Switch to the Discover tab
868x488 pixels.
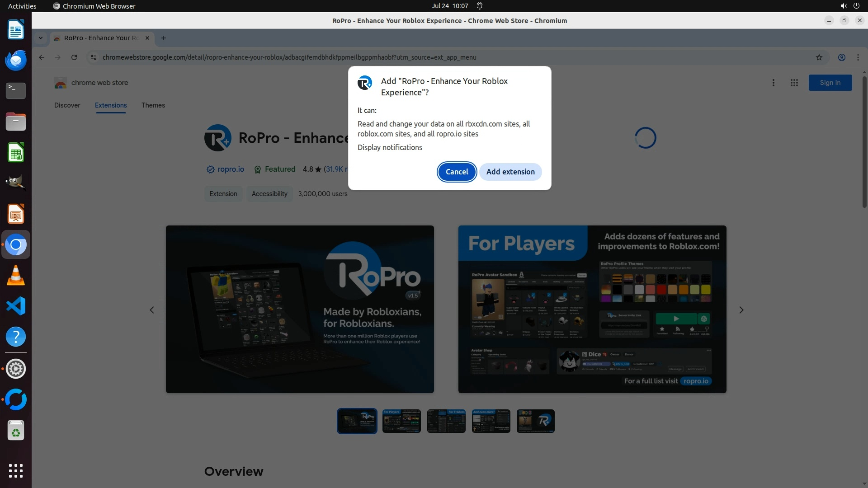click(x=67, y=105)
